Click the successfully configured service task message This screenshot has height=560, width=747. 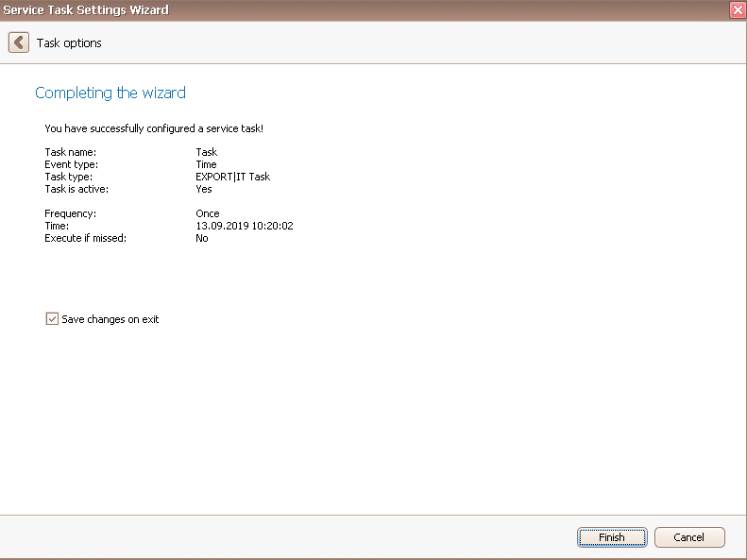pyautogui.click(x=154, y=128)
